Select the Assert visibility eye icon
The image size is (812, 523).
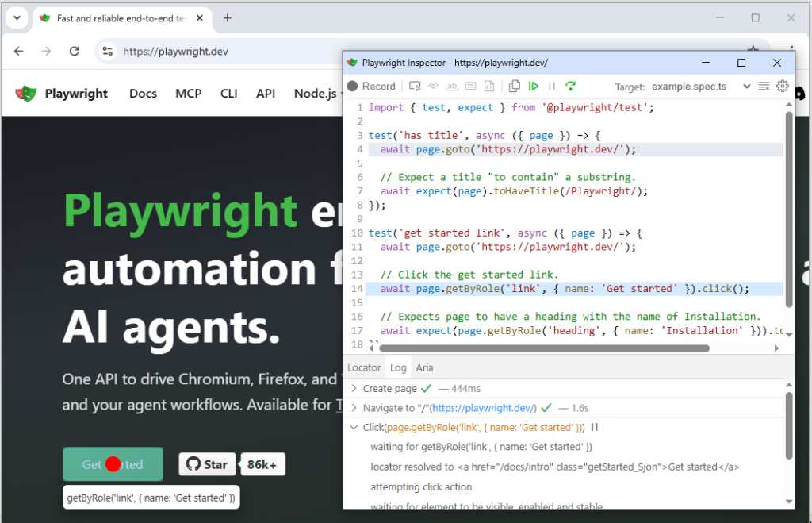434,86
